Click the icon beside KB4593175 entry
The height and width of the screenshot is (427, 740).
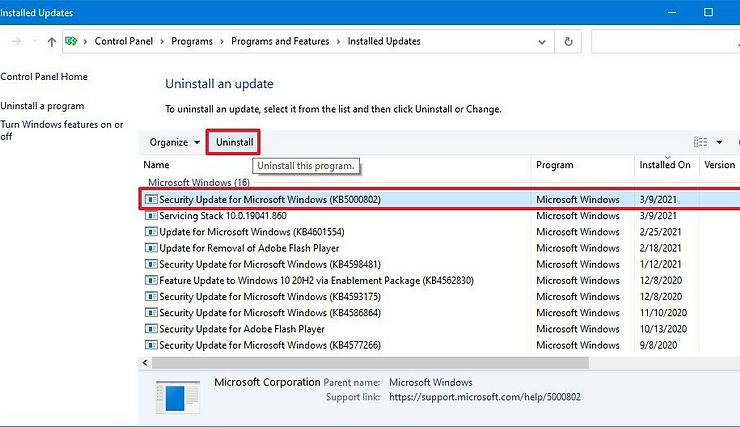coord(151,297)
